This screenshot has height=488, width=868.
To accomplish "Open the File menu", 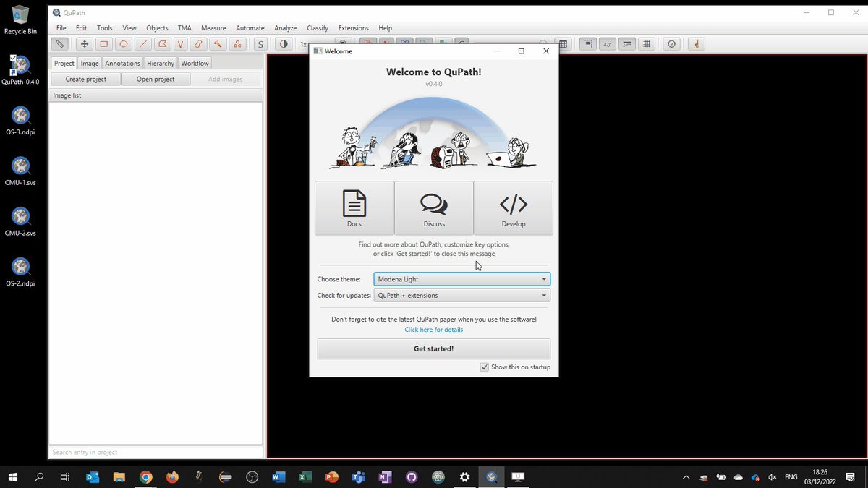I will pos(61,28).
